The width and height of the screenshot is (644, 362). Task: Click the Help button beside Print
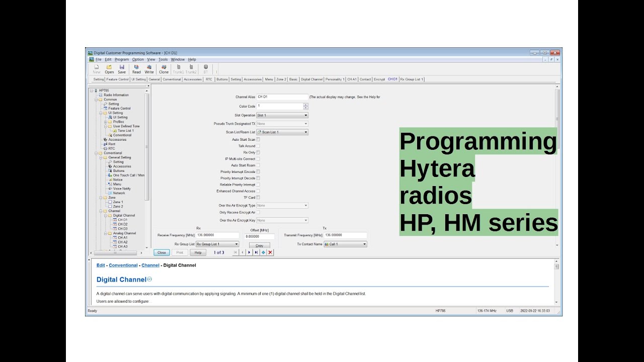point(198,252)
